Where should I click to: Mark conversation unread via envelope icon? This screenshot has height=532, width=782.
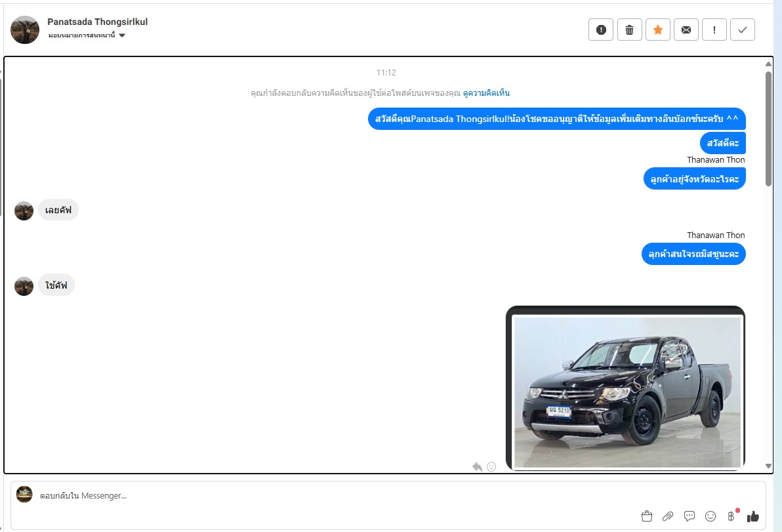point(686,30)
